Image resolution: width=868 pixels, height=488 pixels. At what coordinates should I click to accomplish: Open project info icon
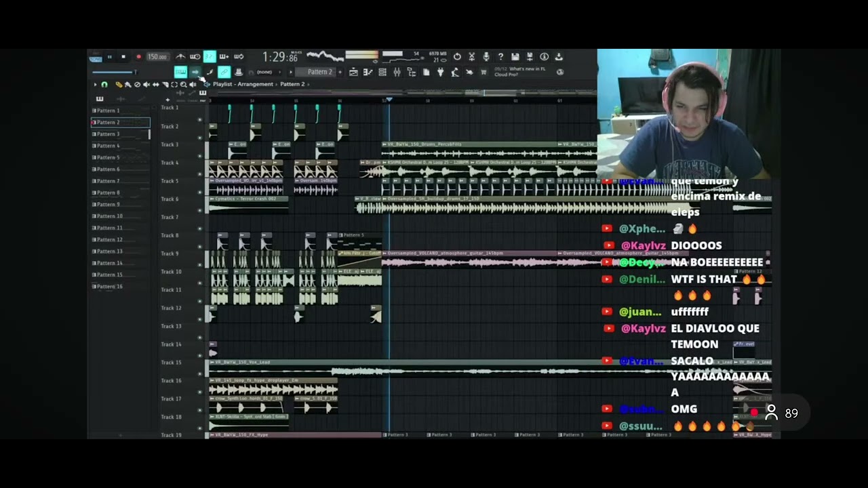[x=545, y=57]
